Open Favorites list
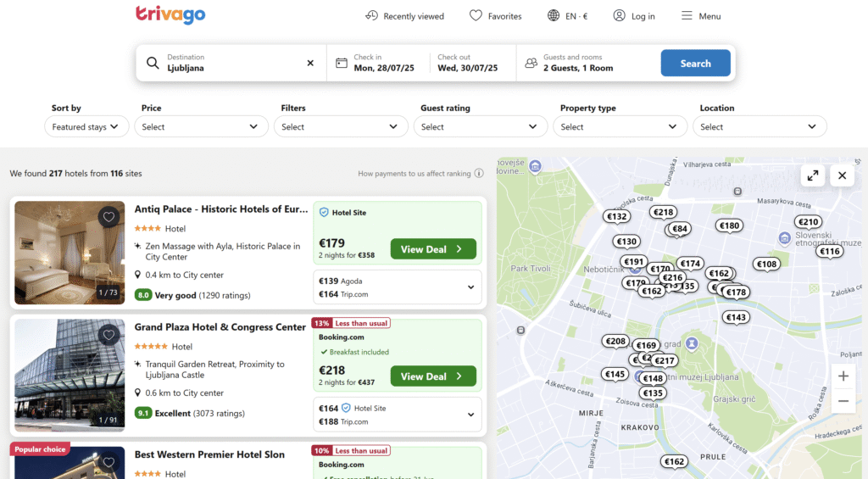Viewport: 868px width, 479px height. [495, 16]
